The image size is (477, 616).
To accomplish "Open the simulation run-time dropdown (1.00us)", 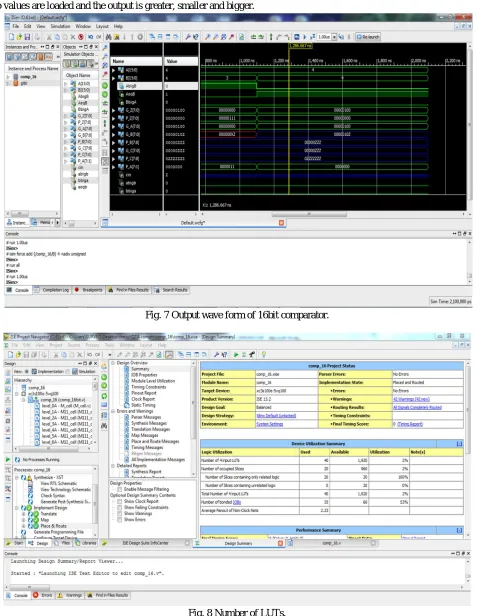I will pyautogui.click(x=334, y=37).
